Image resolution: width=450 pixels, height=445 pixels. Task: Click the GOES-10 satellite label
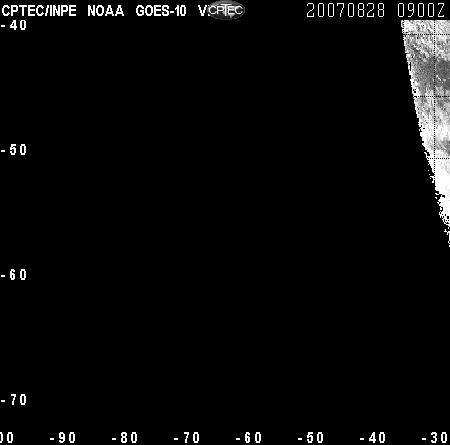click(161, 11)
